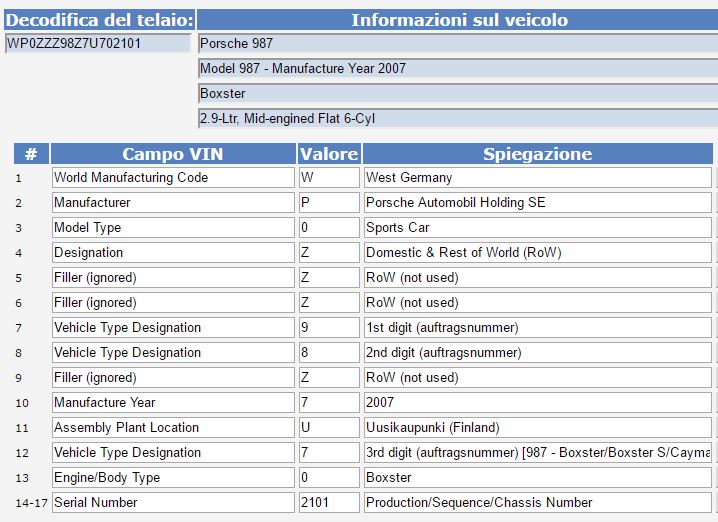Click the 'Manufacture Year' field cell
This screenshot has width=718, height=522.
173,402
